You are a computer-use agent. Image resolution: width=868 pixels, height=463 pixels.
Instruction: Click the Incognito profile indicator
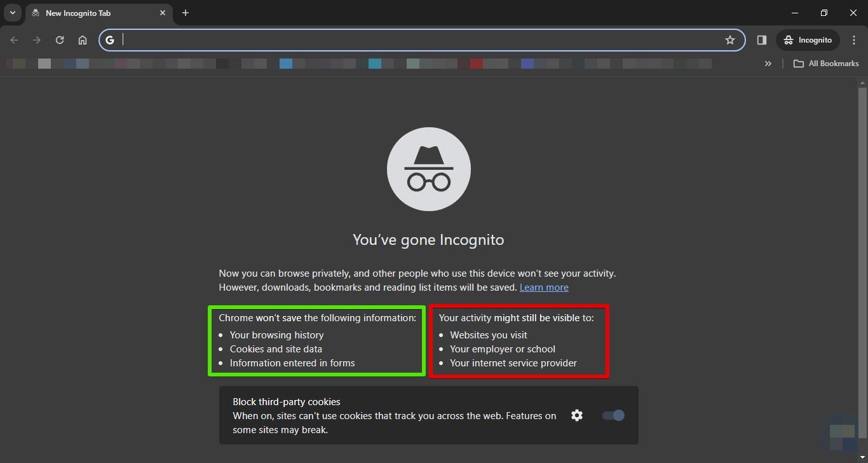coord(808,40)
